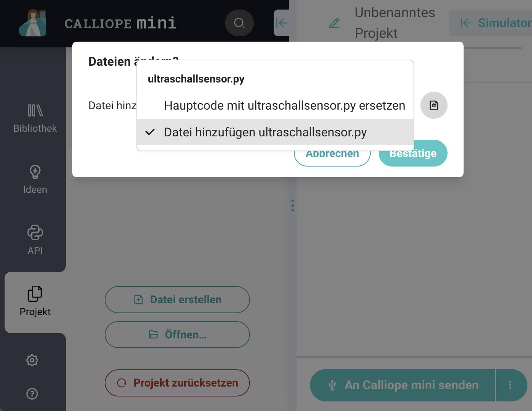Expand send options three-dot menu
532x411 pixels.
point(510,385)
